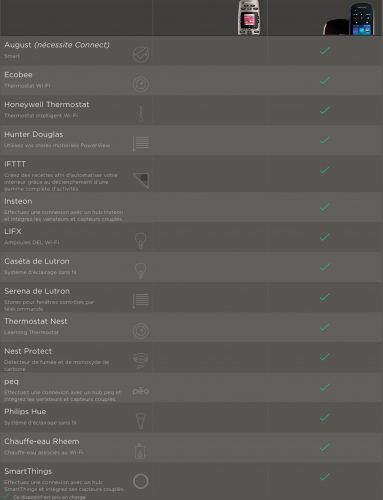383x500 pixels.
Task: Click the checkmark in the Philips Hue row
Action: click(325, 417)
